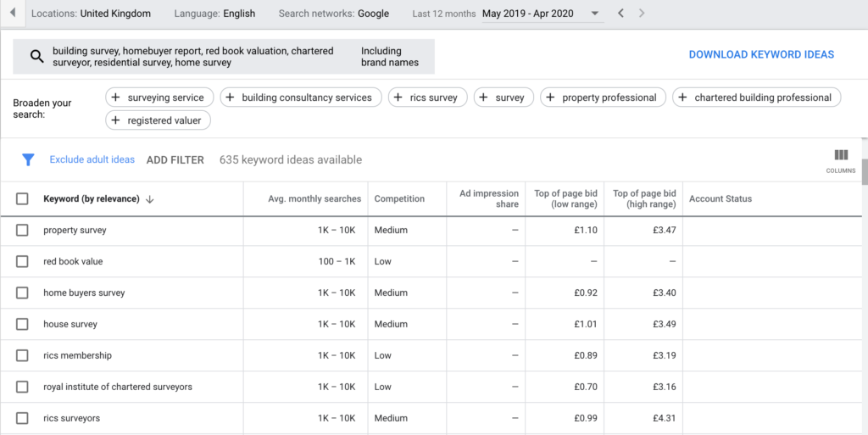Click the £0.70 low bid cell
868x435 pixels.
(x=586, y=387)
